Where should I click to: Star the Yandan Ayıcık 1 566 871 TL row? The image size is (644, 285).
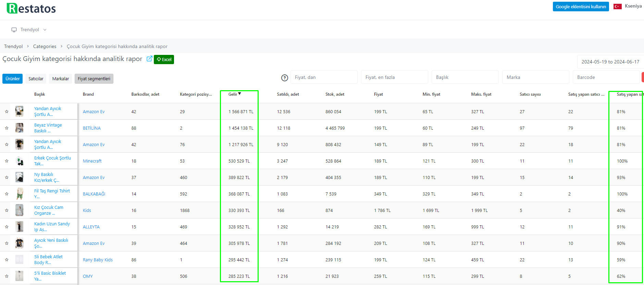coord(7,111)
